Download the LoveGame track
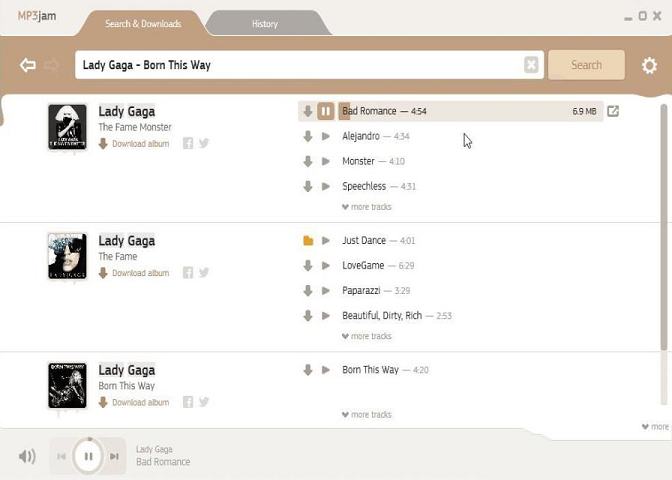Viewport: 672px width, 480px height. pos(308,266)
